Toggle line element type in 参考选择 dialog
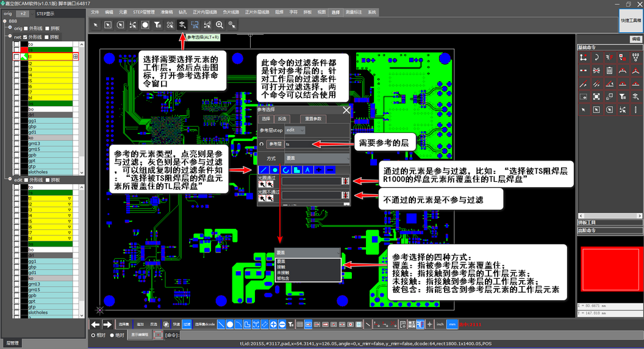644x349 pixels. pyautogui.click(x=263, y=170)
